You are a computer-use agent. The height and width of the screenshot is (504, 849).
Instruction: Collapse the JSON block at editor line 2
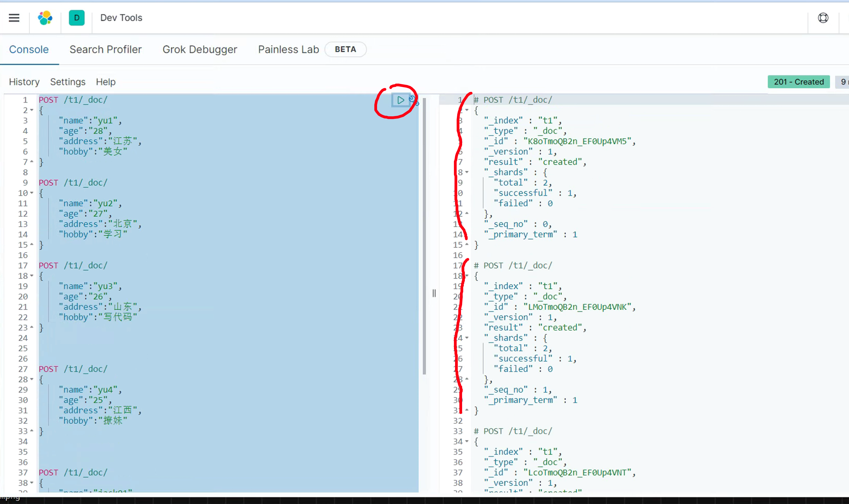(32, 110)
